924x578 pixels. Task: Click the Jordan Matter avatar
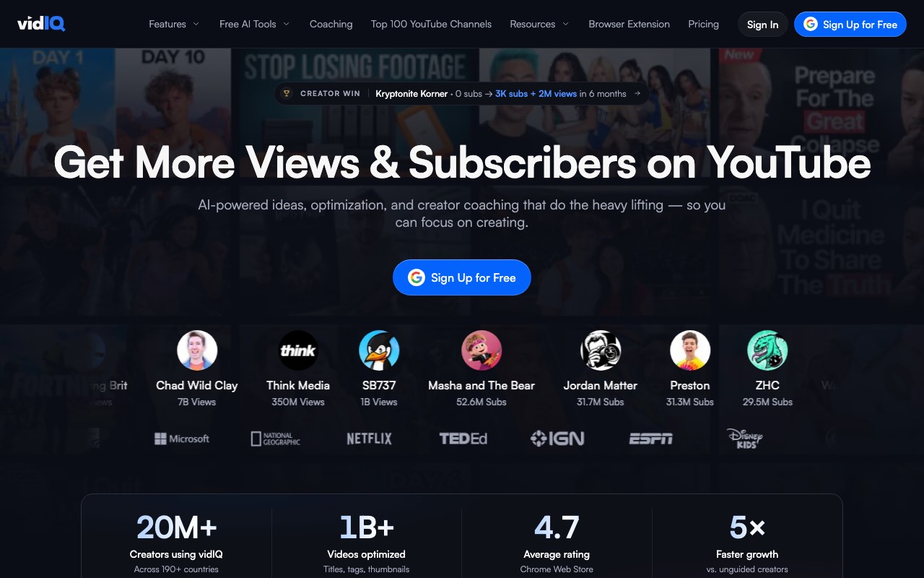coord(601,350)
